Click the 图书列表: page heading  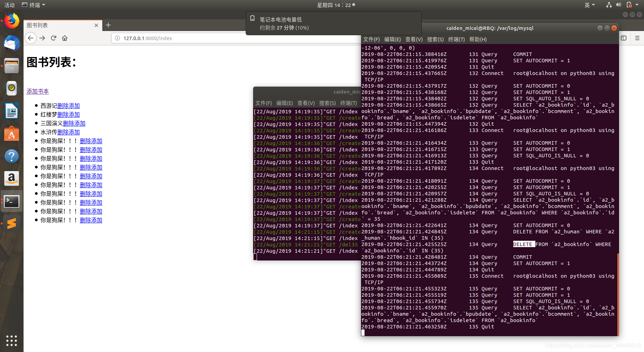click(x=52, y=62)
